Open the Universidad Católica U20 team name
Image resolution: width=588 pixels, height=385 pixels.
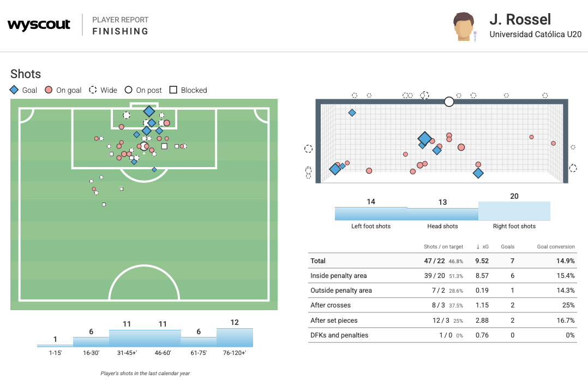(x=535, y=34)
